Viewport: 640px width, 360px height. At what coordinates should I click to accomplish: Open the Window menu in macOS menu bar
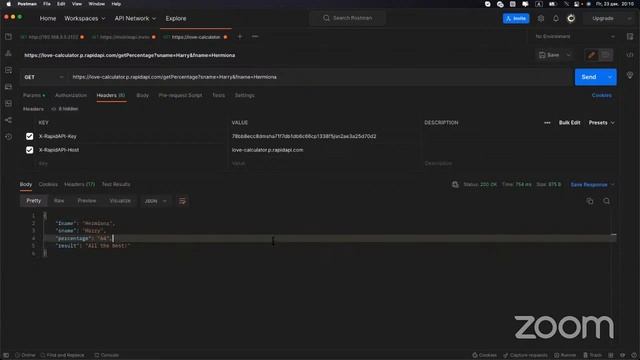click(97, 4)
